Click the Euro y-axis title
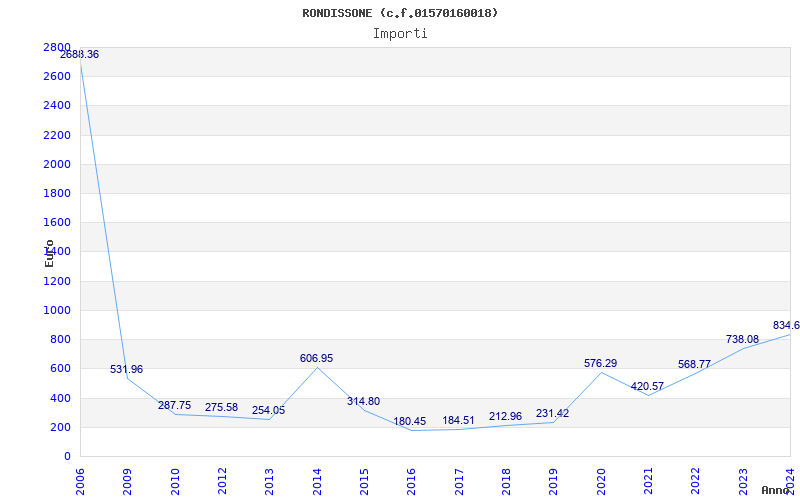The height and width of the screenshot is (500, 800). pos(49,254)
